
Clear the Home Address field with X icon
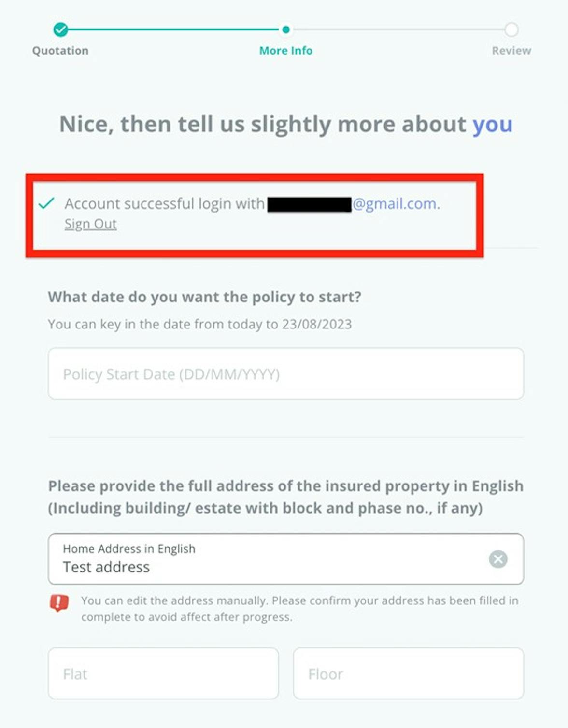(498, 559)
